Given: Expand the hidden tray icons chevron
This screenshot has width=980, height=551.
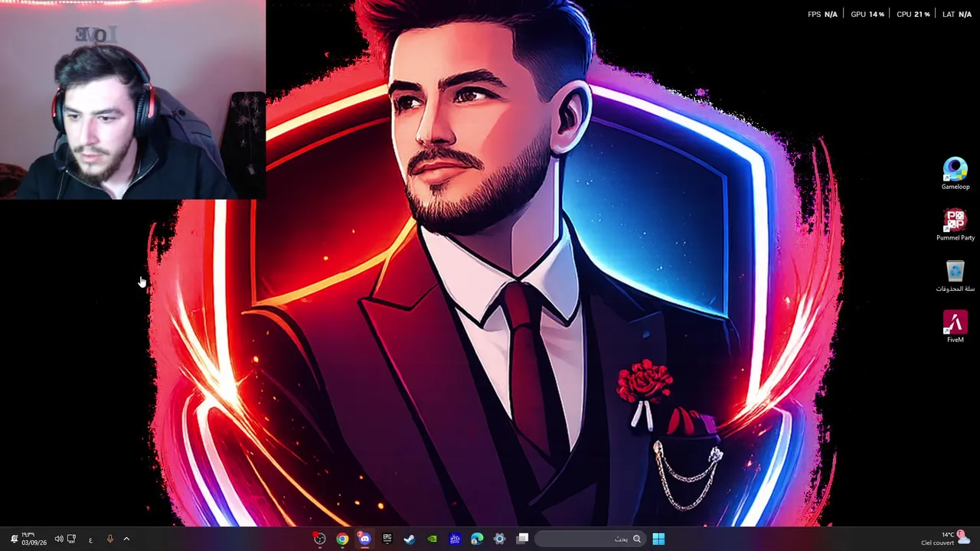Looking at the screenshot, I should pyautogui.click(x=126, y=539).
